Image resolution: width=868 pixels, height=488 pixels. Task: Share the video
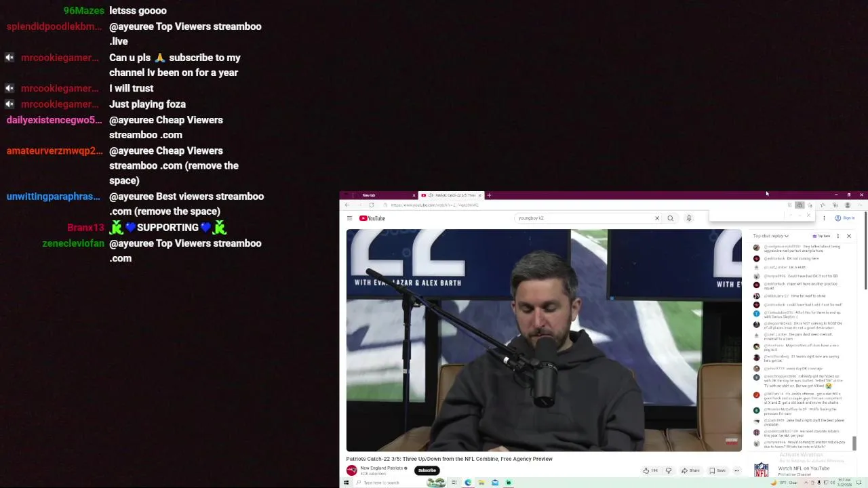pyautogui.click(x=690, y=470)
